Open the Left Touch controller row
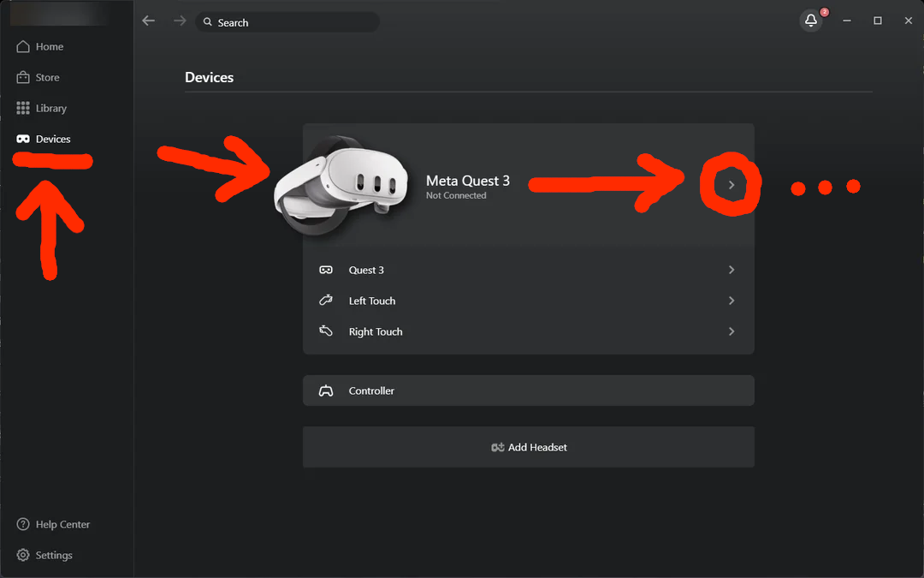The image size is (924, 578). pos(529,301)
